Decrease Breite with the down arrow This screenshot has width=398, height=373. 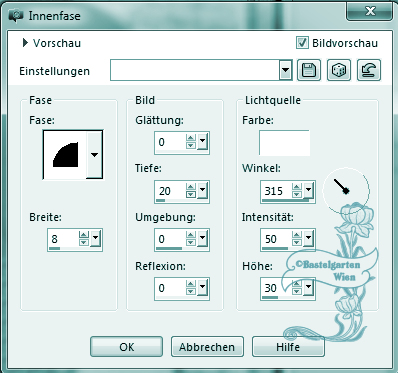84,242
